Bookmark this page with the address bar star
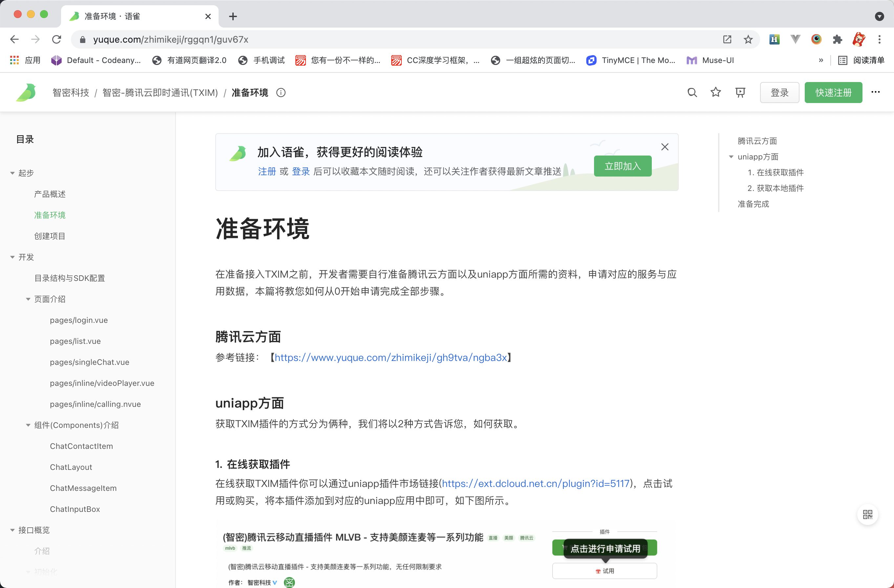Screen dimensions: 894x588 (x=748, y=39)
